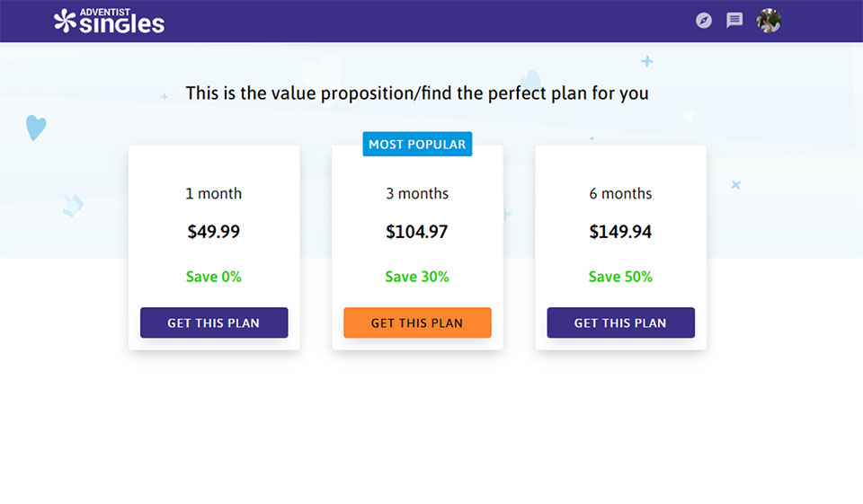Select the 6 months plan title
Viewport: 863px width, 504px height.
point(620,193)
